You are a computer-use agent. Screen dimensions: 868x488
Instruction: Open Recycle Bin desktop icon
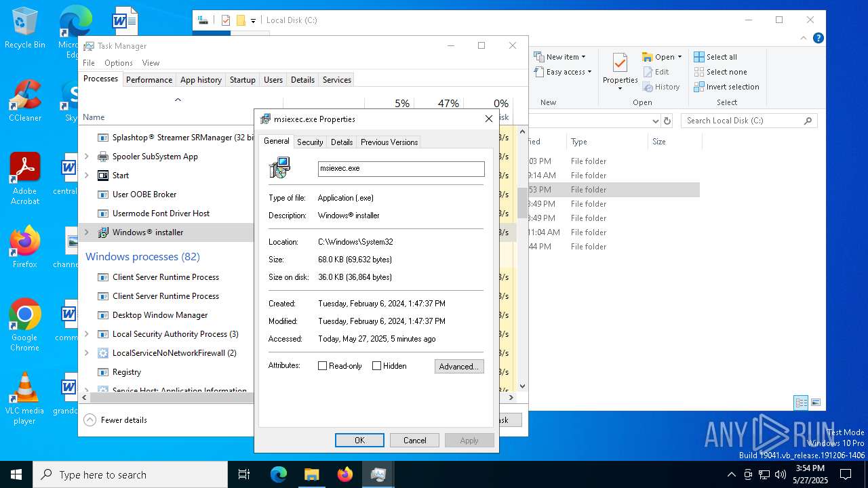(x=25, y=28)
